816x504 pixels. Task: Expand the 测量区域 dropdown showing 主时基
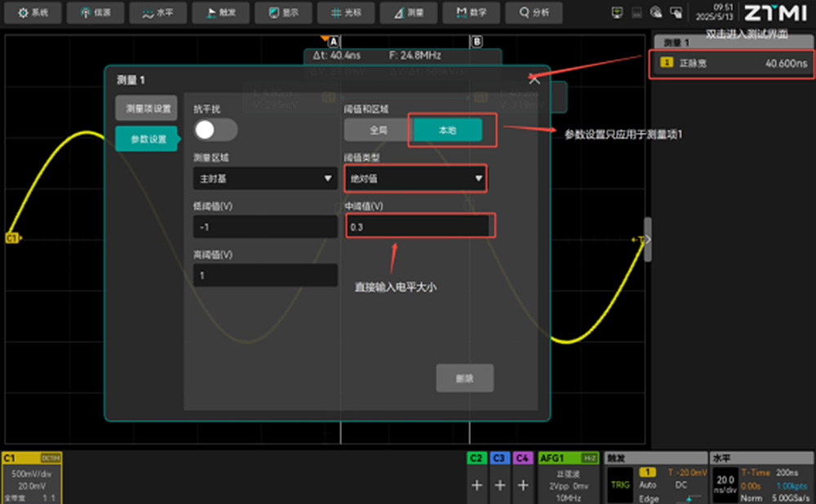264,178
